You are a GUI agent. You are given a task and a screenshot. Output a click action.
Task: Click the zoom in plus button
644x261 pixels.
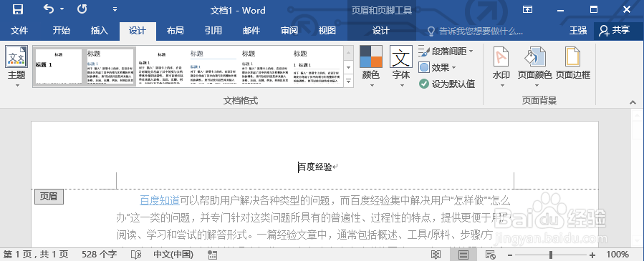(x=592, y=255)
